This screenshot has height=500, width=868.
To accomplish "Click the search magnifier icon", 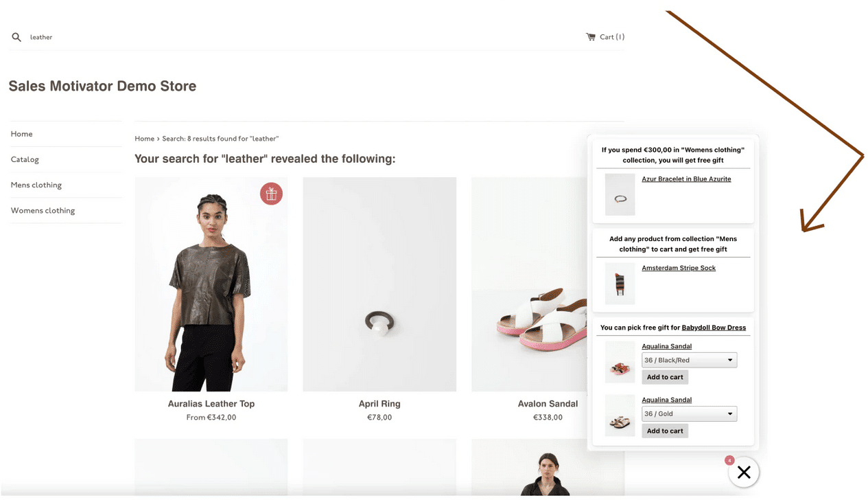I will coord(16,37).
